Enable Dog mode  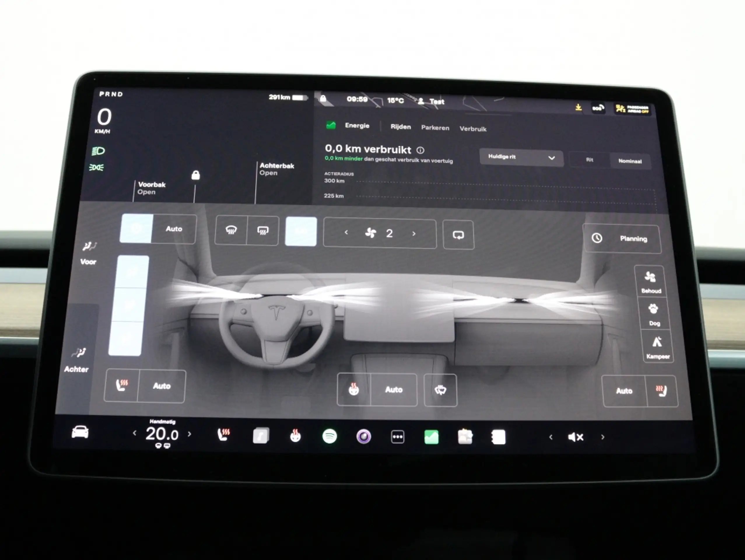click(653, 314)
